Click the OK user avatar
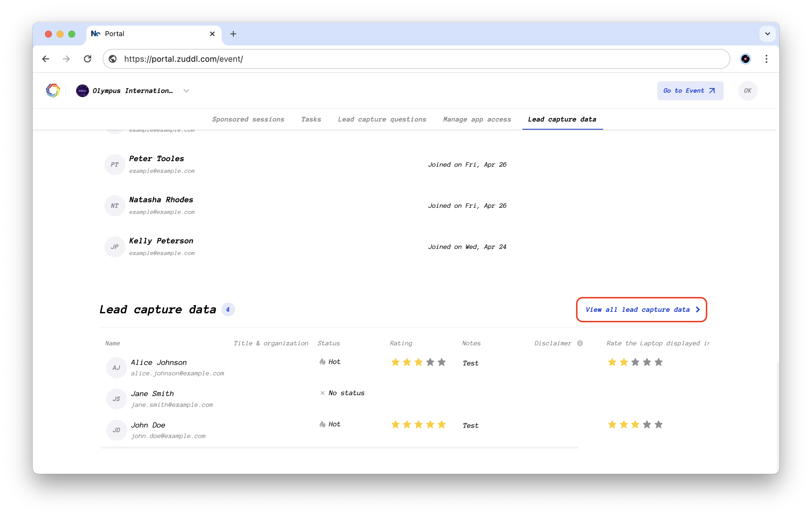 pyautogui.click(x=747, y=91)
